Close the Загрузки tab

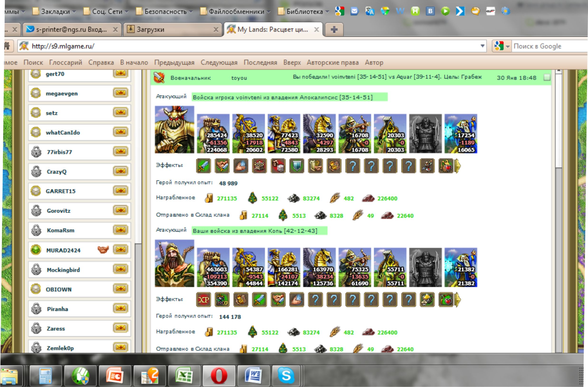216,30
